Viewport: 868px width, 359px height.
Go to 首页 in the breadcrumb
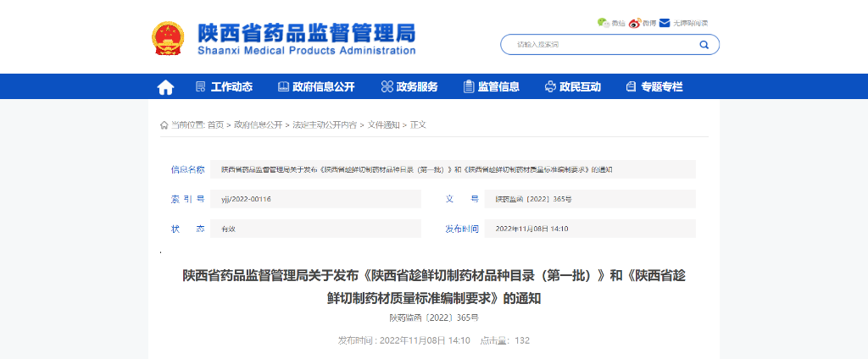pyautogui.click(x=215, y=124)
